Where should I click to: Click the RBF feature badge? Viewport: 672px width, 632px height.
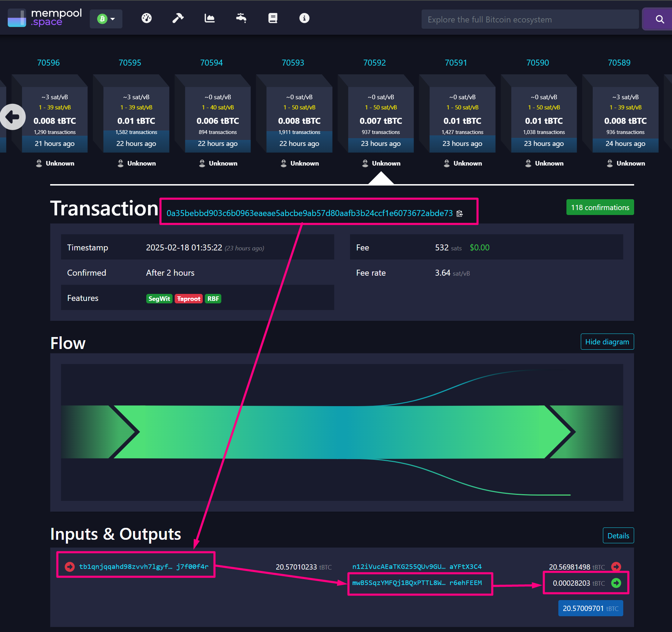(x=213, y=298)
